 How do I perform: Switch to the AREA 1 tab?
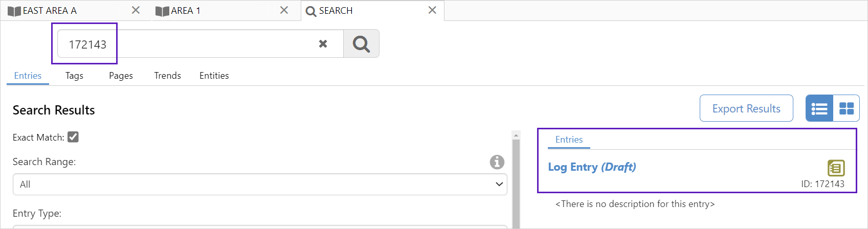(186, 11)
